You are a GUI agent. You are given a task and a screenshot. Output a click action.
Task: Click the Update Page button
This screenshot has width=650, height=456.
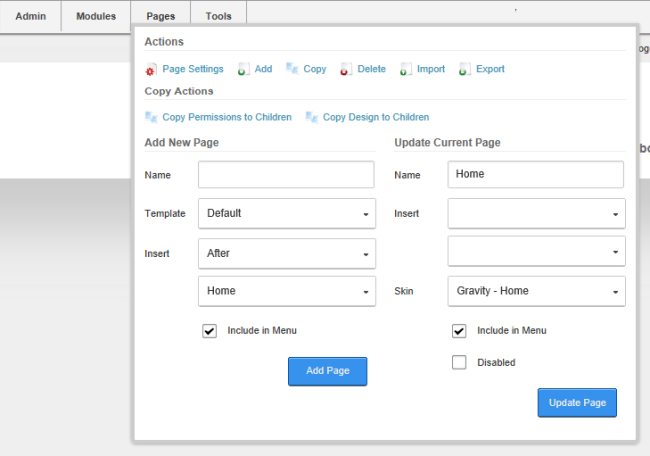pos(577,403)
